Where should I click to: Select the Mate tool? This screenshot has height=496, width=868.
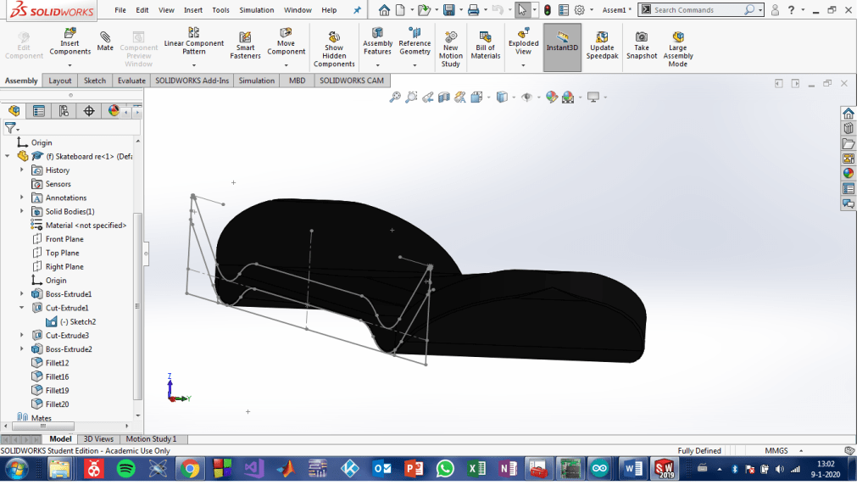[x=105, y=41]
